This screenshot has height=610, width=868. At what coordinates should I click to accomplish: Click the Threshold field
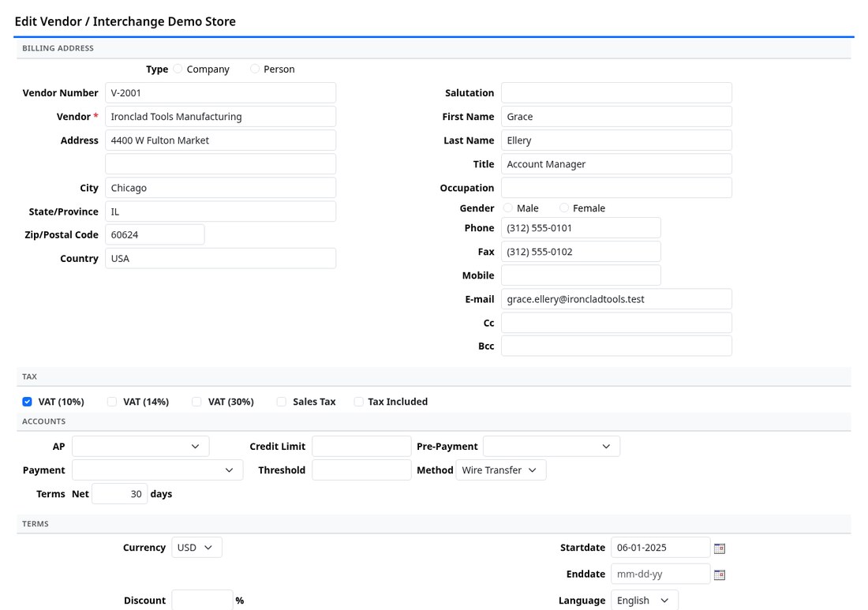pyautogui.click(x=361, y=470)
